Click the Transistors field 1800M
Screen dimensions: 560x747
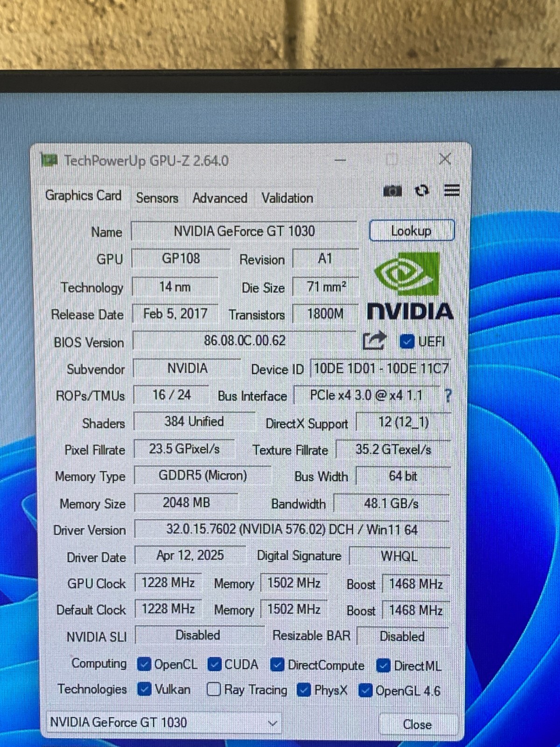click(325, 314)
